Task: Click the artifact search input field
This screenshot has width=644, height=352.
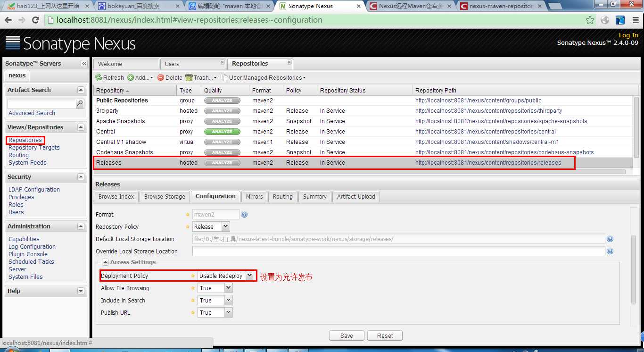Action: (x=42, y=103)
